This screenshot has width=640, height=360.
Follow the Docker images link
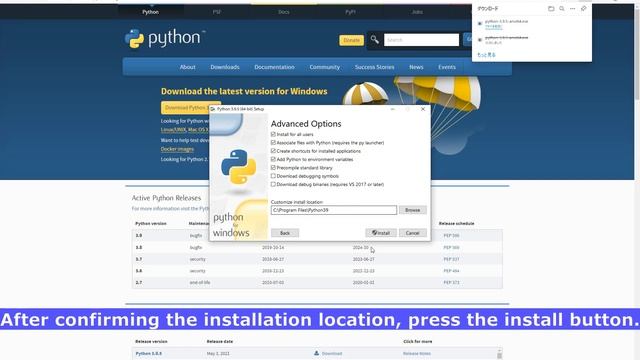[x=177, y=149]
